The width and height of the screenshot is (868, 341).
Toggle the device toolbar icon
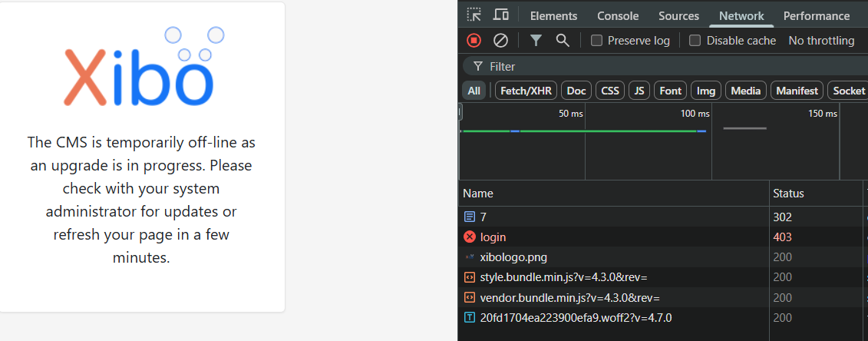pyautogui.click(x=500, y=15)
